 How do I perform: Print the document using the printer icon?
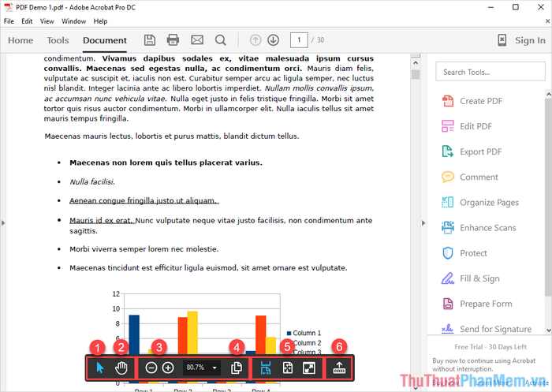point(173,40)
